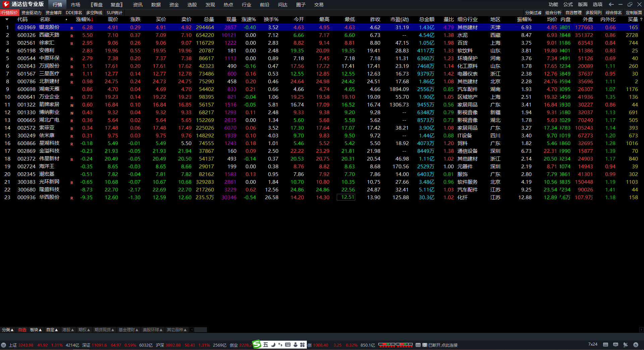Open the toolbox grid icon on the input toolbar
This screenshot has width=644, height=350.
click(302, 345)
